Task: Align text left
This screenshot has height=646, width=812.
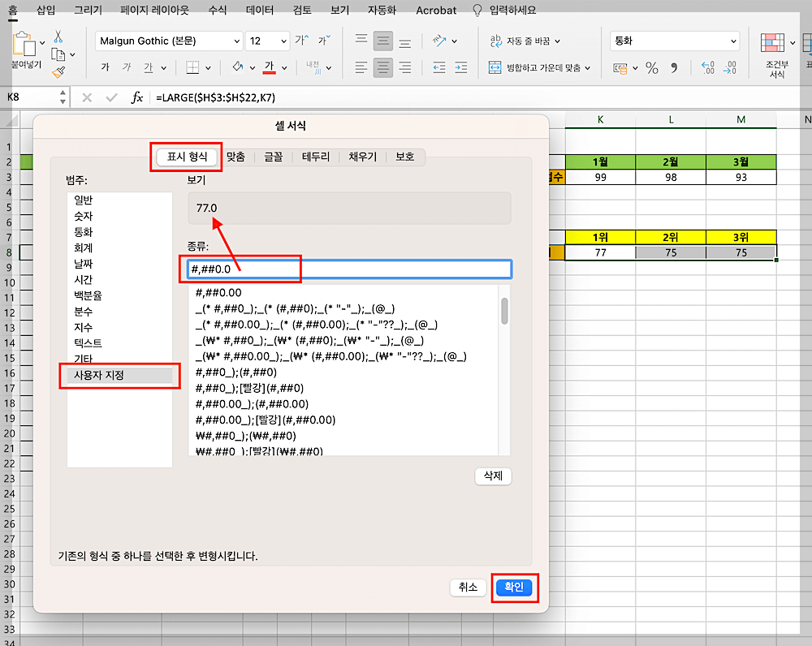Action: [x=361, y=67]
